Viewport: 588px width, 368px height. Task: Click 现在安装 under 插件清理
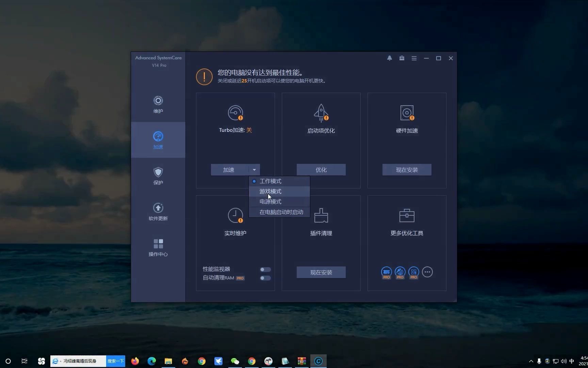pos(321,272)
